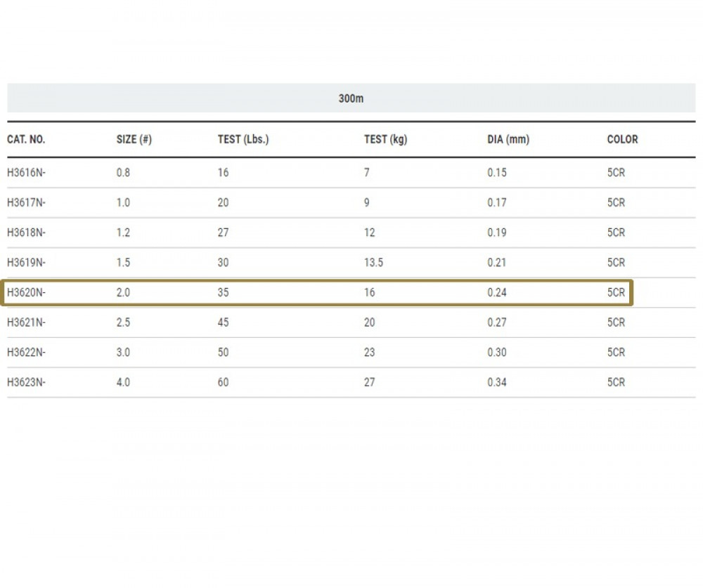The width and height of the screenshot is (703, 588).
Task: Click the 2.5 size value
Action: pyautogui.click(x=123, y=322)
